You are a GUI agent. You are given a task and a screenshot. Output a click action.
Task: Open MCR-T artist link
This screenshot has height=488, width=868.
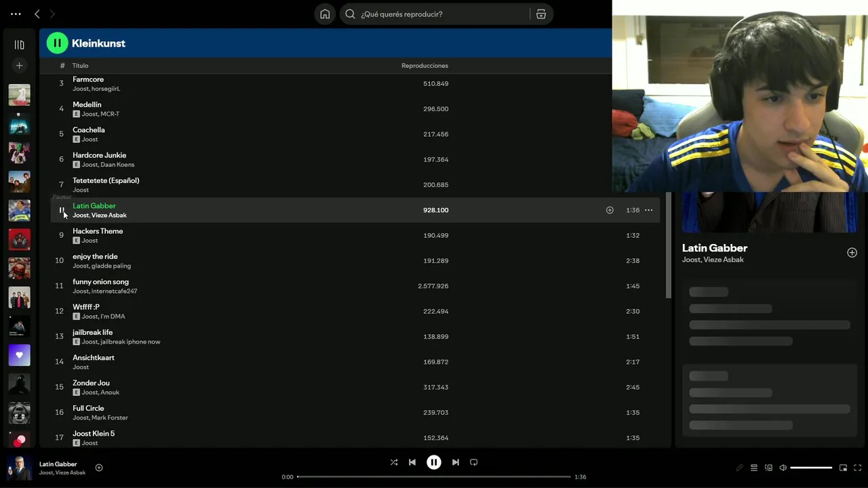(110, 114)
